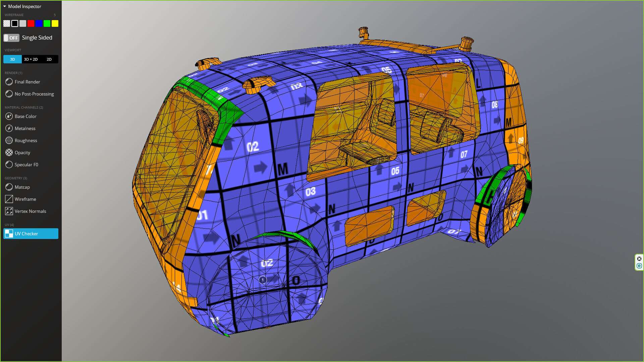Enable the Matcap geometry view

pos(22,187)
